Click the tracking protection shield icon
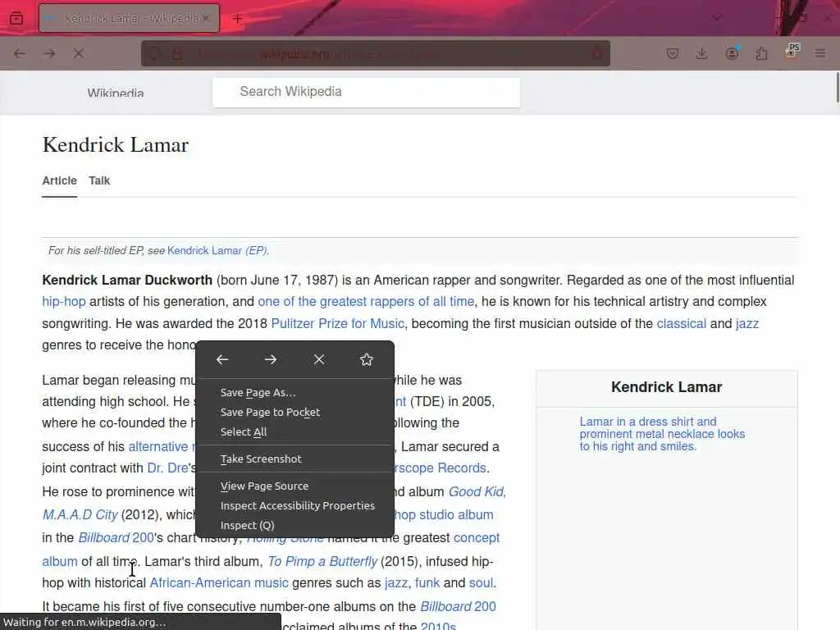The width and height of the screenshot is (840, 630). (x=155, y=53)
